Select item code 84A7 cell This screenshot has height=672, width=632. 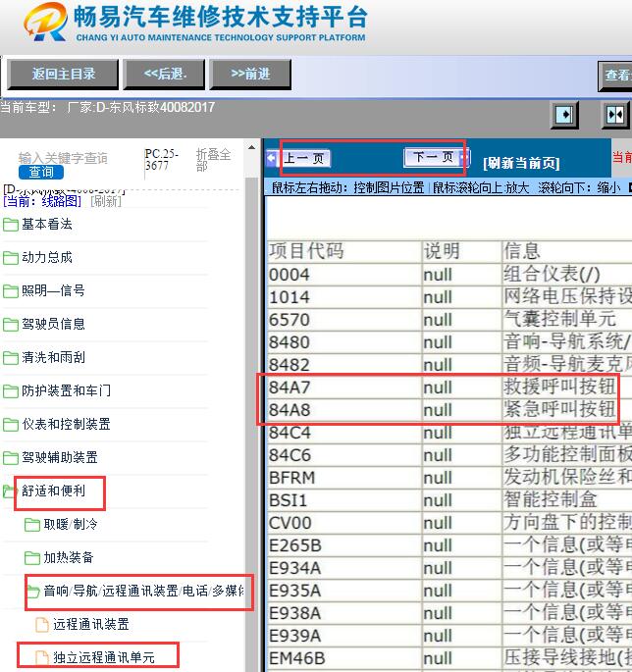(x=344, y=388)
